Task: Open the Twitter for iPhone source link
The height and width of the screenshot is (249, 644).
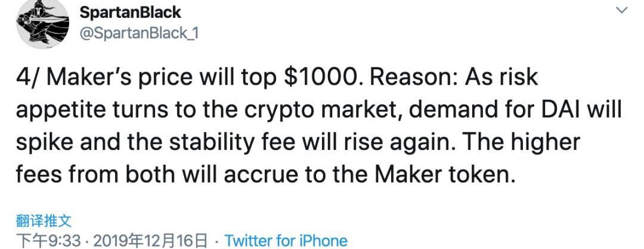Action: [x=286, y=241]
